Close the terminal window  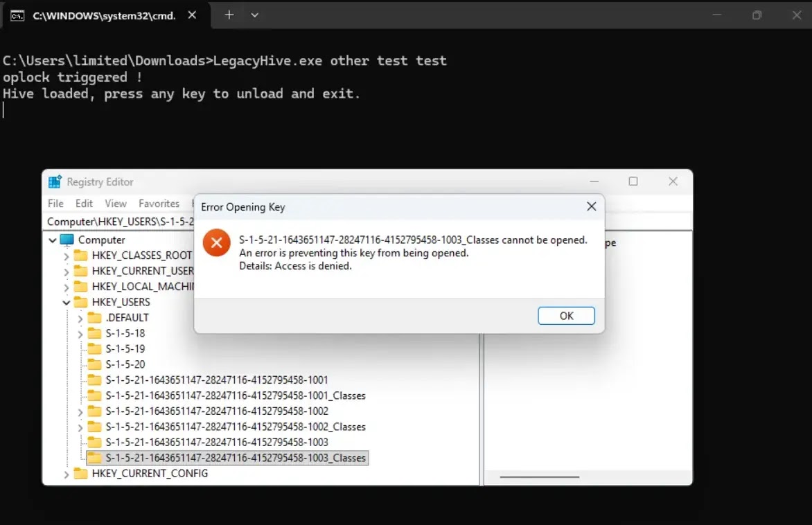797,15
